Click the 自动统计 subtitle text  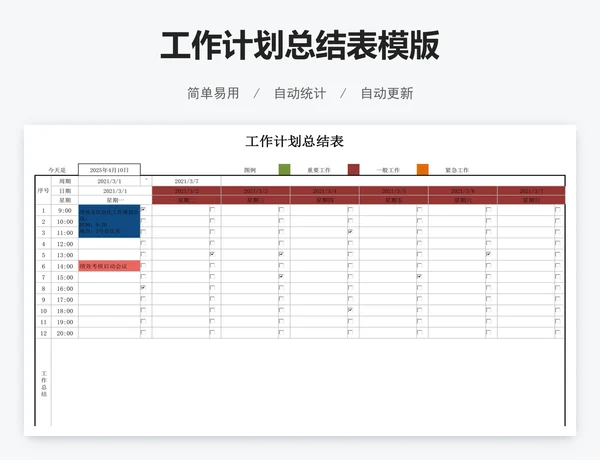[300, 93]
